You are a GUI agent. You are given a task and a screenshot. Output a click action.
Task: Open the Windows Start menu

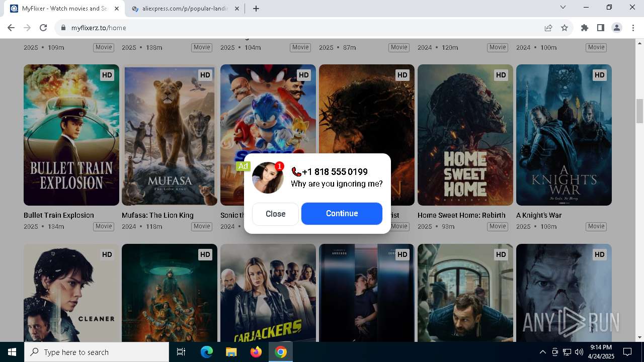(12, 352)
